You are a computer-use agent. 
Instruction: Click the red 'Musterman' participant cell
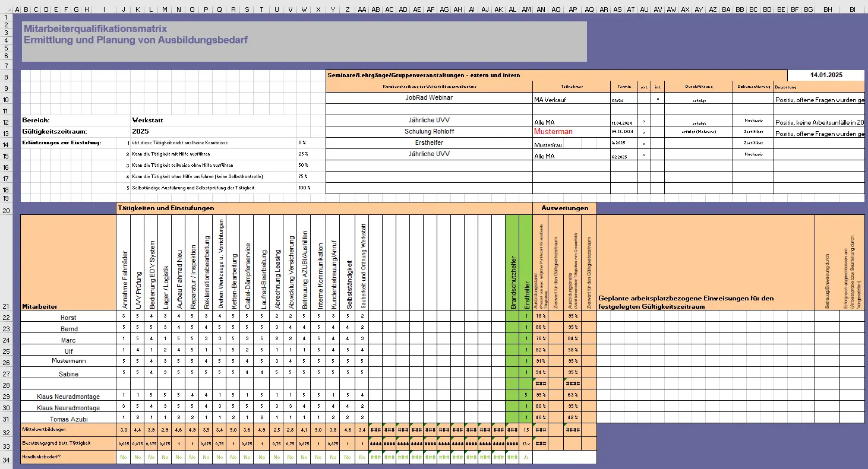[x=553, y=131]
